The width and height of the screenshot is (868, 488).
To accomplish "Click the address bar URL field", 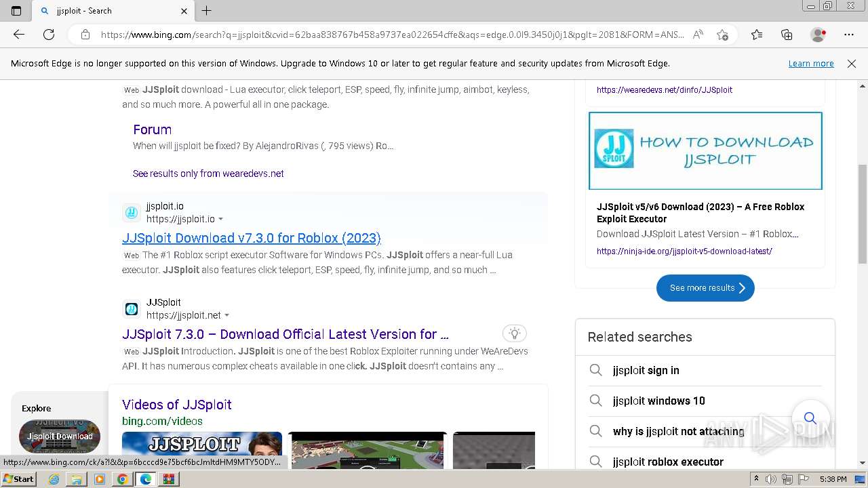I will 392,35.
